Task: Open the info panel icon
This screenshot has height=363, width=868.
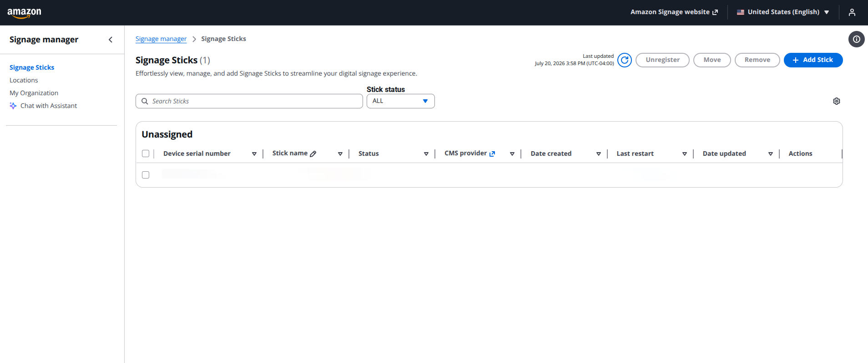Action: click(857, 39)
